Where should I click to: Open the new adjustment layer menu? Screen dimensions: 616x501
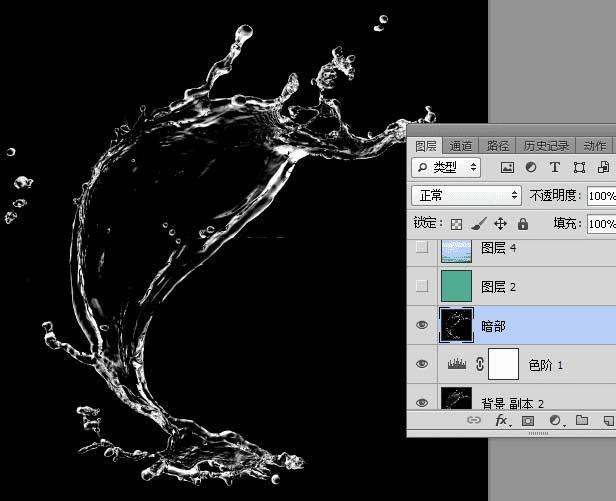555,422
